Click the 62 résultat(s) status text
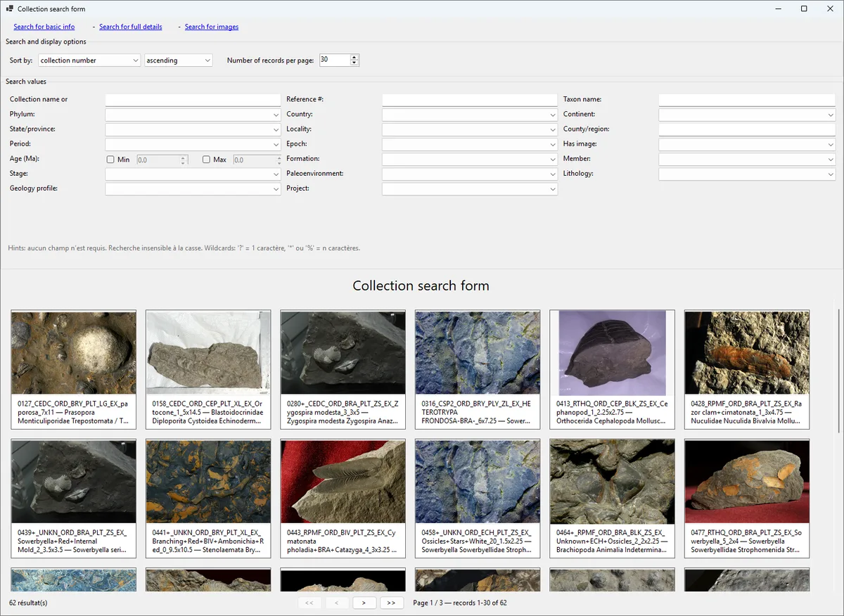The width and height of the screenshot is (844, 616). click(x=28, y=603)
